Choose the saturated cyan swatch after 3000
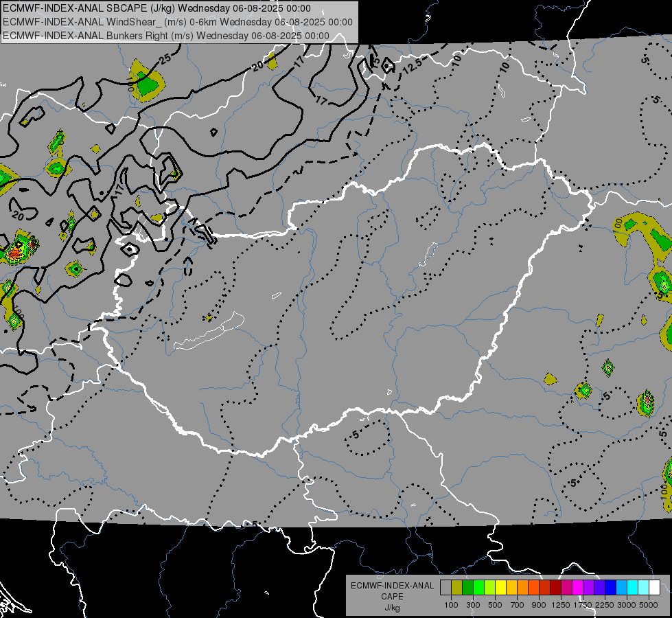This screenshot has width=672, height=618. tap(633, 588)
